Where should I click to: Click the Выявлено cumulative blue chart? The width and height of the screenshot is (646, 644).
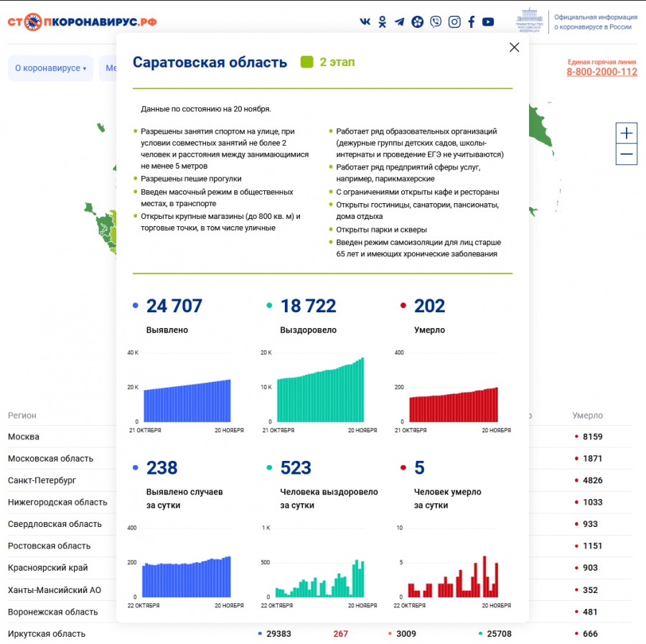click(x=187, y=400)
